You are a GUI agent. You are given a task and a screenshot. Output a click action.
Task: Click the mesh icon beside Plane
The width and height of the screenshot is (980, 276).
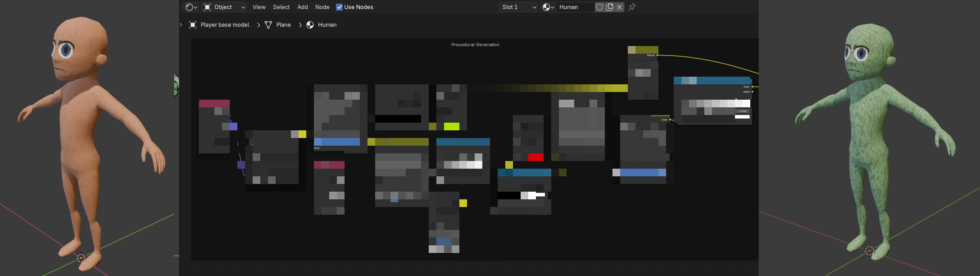[268, 25]
